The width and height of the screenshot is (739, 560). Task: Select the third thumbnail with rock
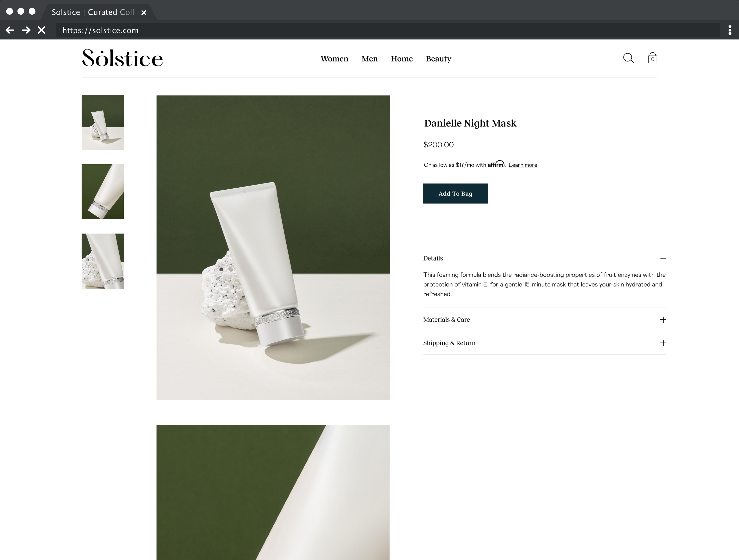[103, 261]
